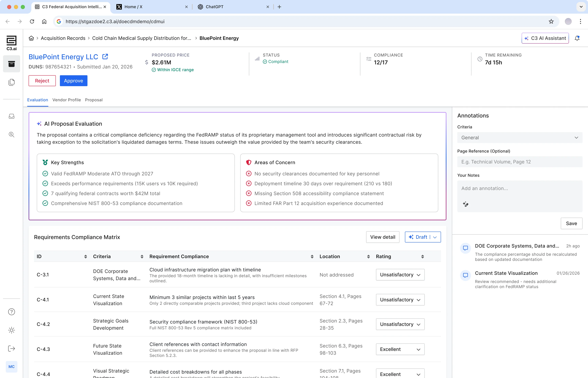Close the Home / X browser tab
Image resolution: width=588 pixels, height=378 pixels.
[186, 7]
